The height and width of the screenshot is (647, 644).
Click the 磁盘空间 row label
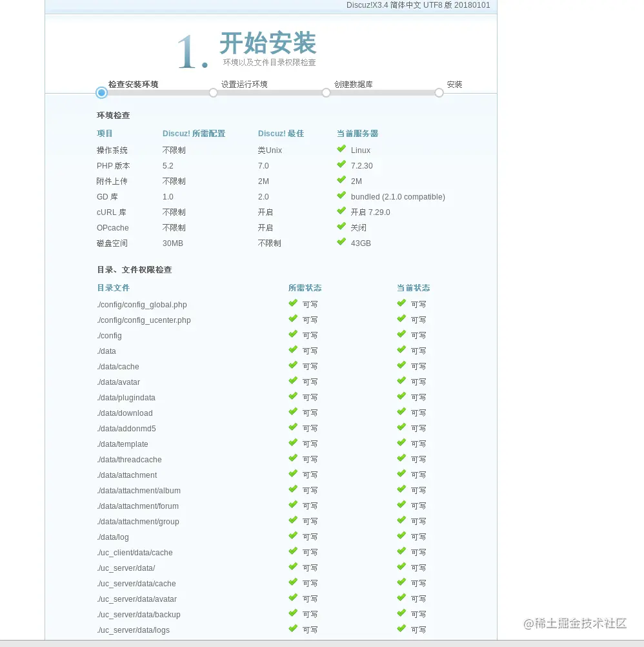click(x=112, y=243)
